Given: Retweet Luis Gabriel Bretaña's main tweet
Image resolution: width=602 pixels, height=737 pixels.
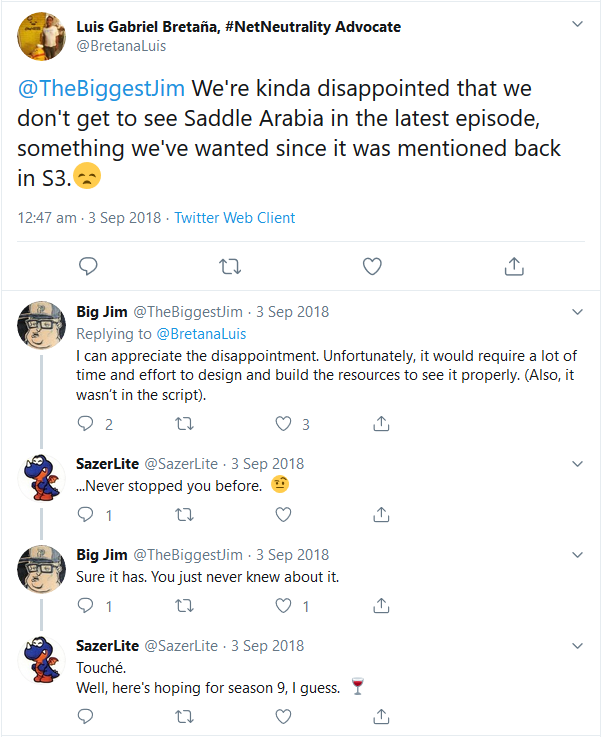Looking at the screenshot, I should [229, 266].
